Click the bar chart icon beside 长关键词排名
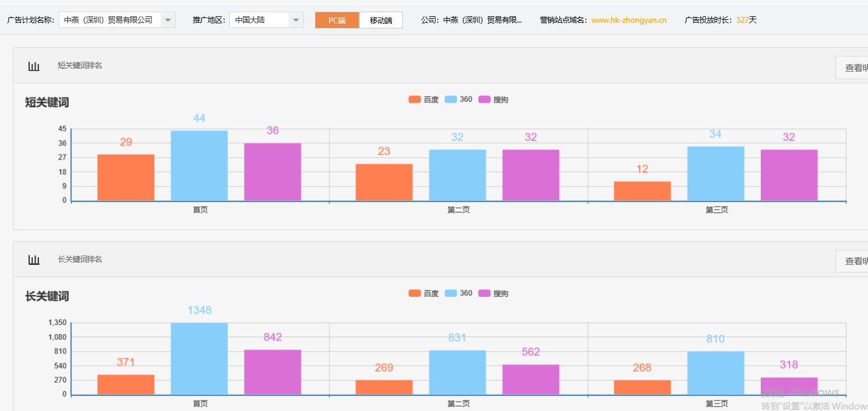Viewport: 868px width, 411px height. tap(33, 259)
